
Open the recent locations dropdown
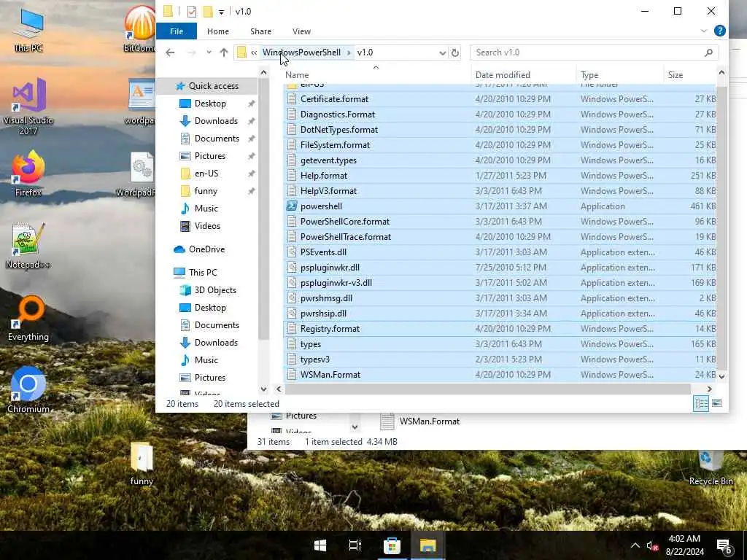[209, 52]
